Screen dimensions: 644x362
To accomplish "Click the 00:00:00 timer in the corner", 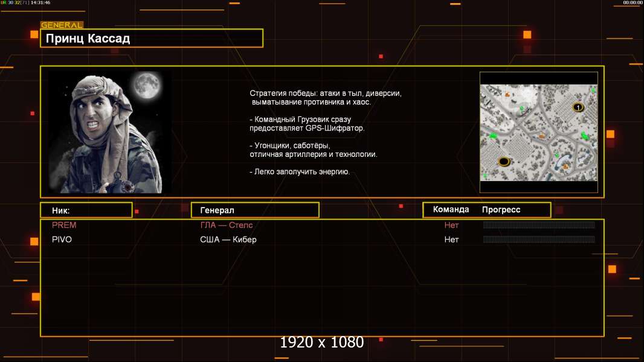I will click(x=633, y=2).
